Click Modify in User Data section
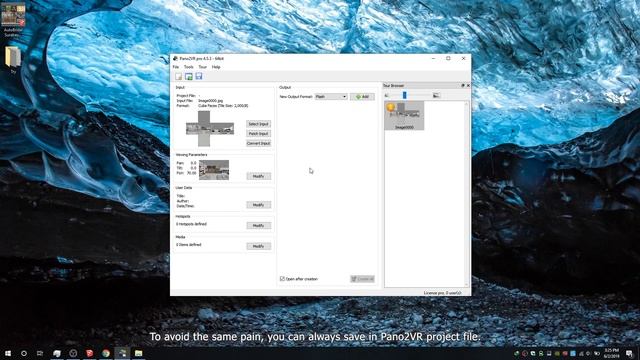Screen dimensions: 640x360 pos(258,205)
